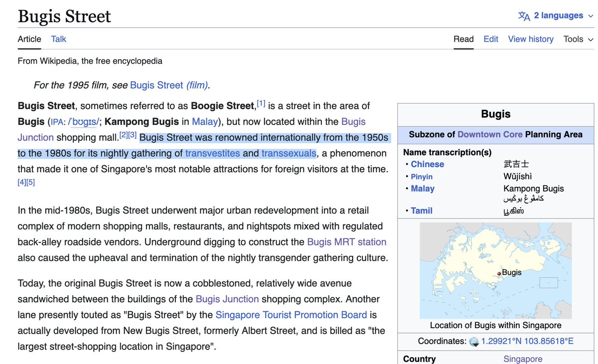This screenshot has width=598, height=364.
Task: Follow the Malay language link in intro
Action: coord(205,121)
